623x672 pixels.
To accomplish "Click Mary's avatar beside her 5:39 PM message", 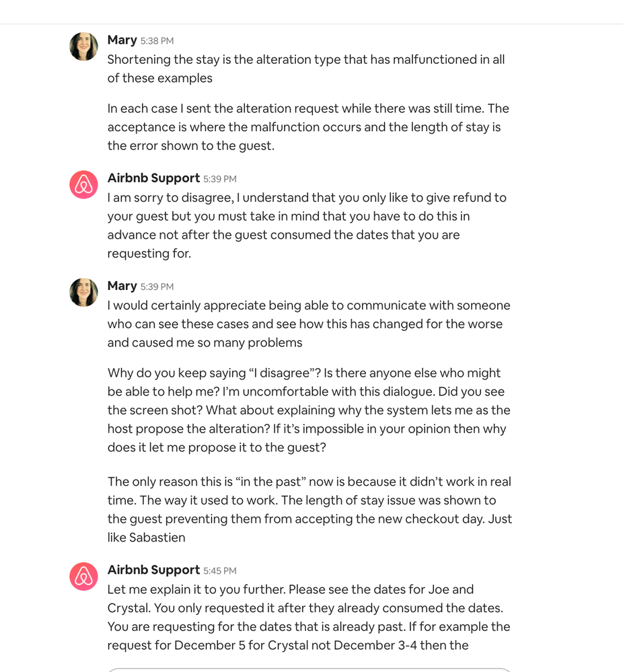I will 83,292.
